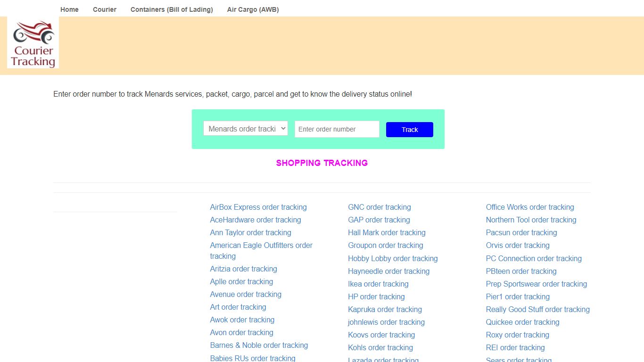Open Orvis order tracking link

(518, 245)
